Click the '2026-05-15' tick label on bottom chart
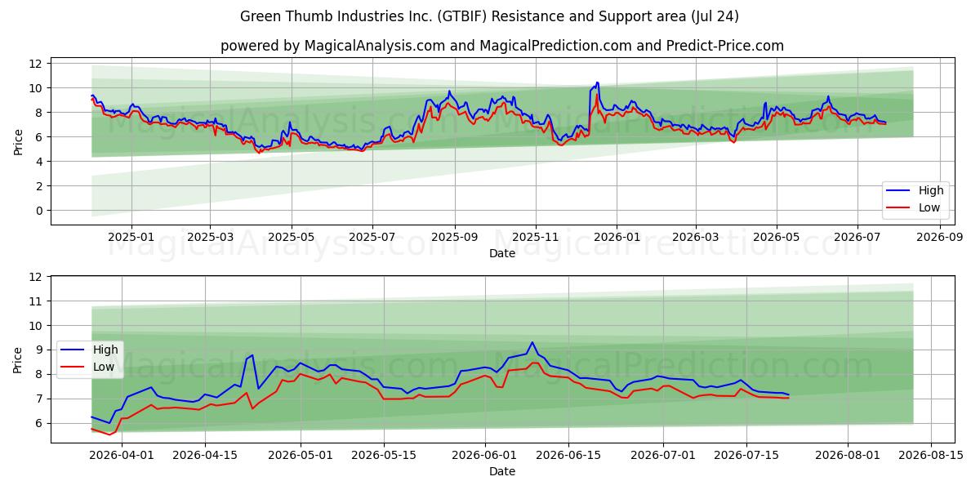980x490 pixels. coord(384,454)
